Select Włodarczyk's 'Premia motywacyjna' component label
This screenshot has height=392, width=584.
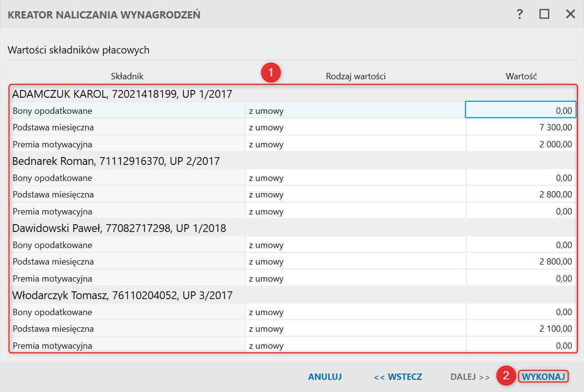click(53, 346)
